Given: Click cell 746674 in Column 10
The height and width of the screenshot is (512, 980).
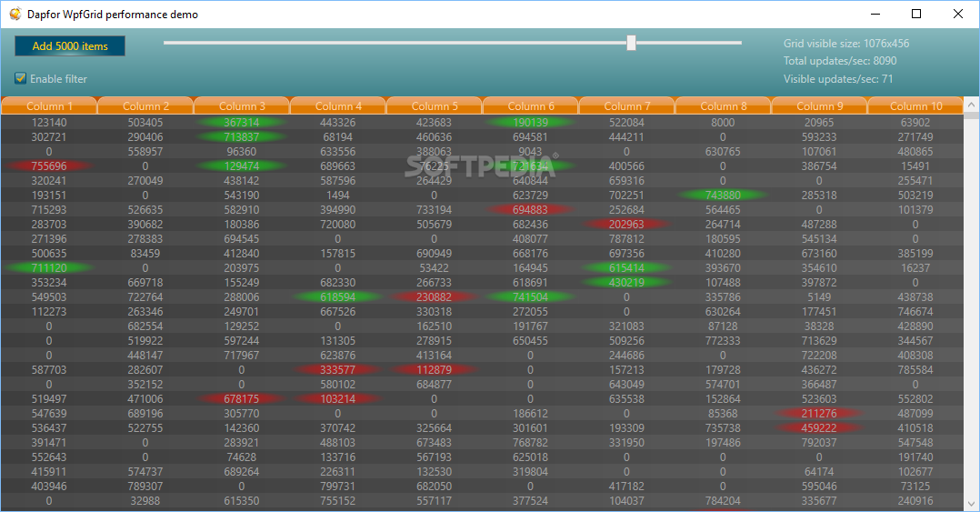Looking at the screenshot, I should [915, 312].
